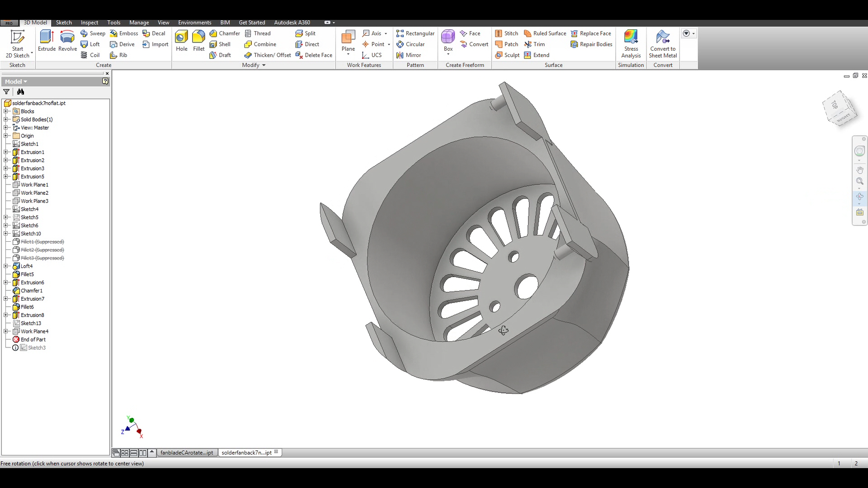The width and height of the screenshot is (868, 488).
Task: Open the Autodesk A360 tab
Action: coord(292,23)
